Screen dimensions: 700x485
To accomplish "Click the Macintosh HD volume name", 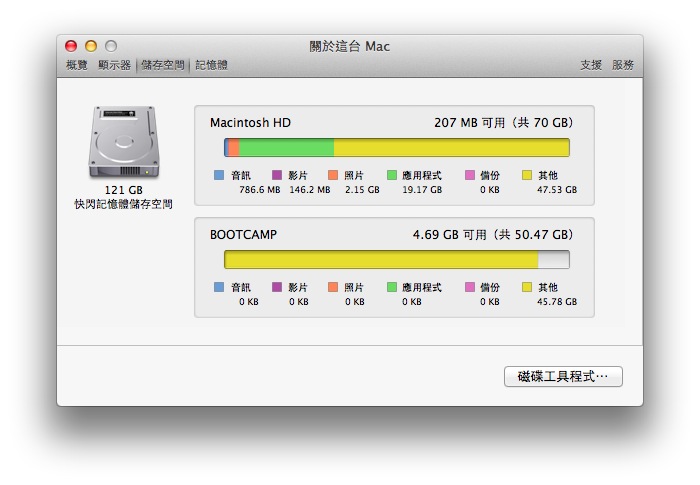I will (x=250, y=122).
